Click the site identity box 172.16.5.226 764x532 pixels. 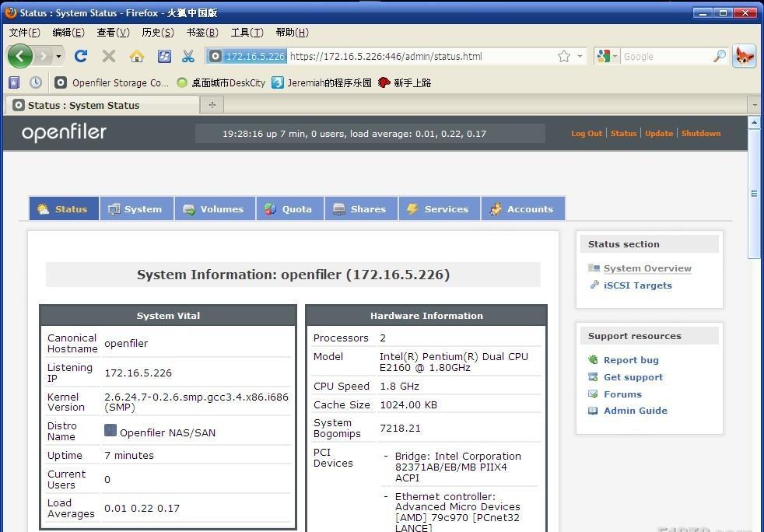247,57
